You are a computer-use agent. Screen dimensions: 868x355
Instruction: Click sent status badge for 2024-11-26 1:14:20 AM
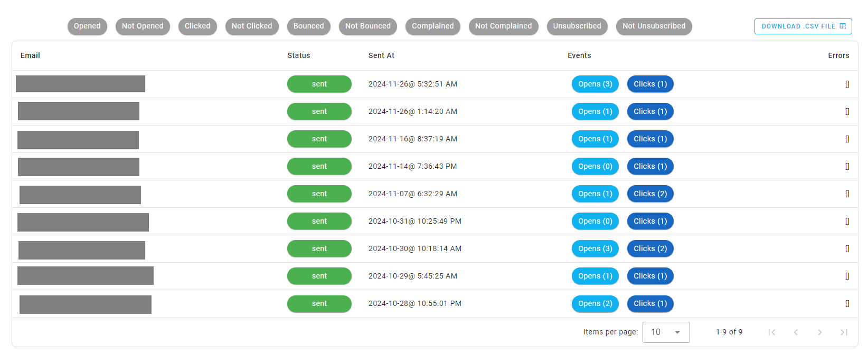click(x=319, y=111)
